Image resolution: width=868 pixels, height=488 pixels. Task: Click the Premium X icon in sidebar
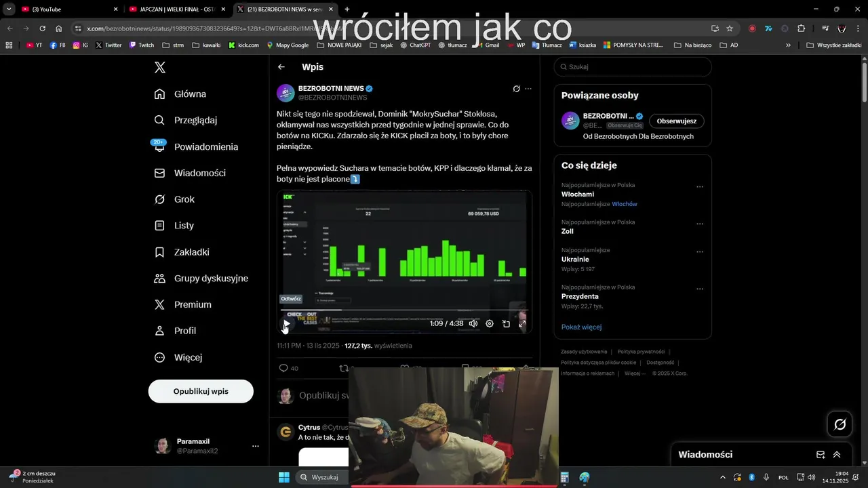[x=159, y=305]
